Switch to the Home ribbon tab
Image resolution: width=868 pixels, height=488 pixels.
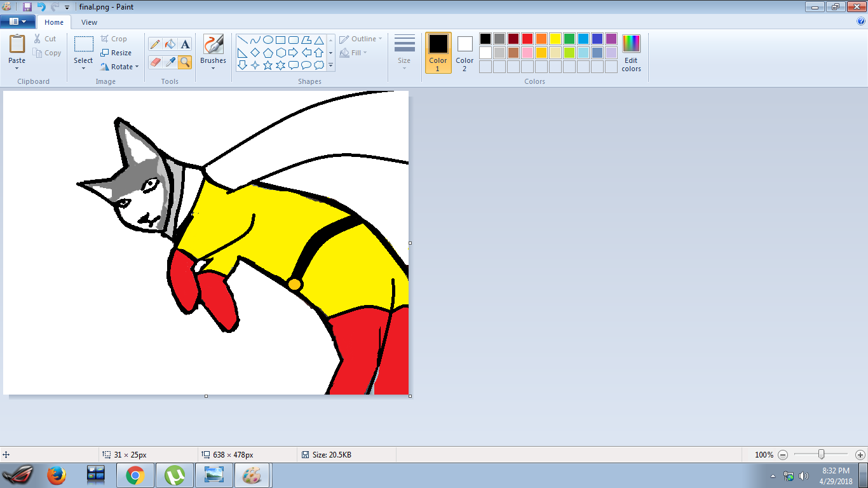point(54,22)
